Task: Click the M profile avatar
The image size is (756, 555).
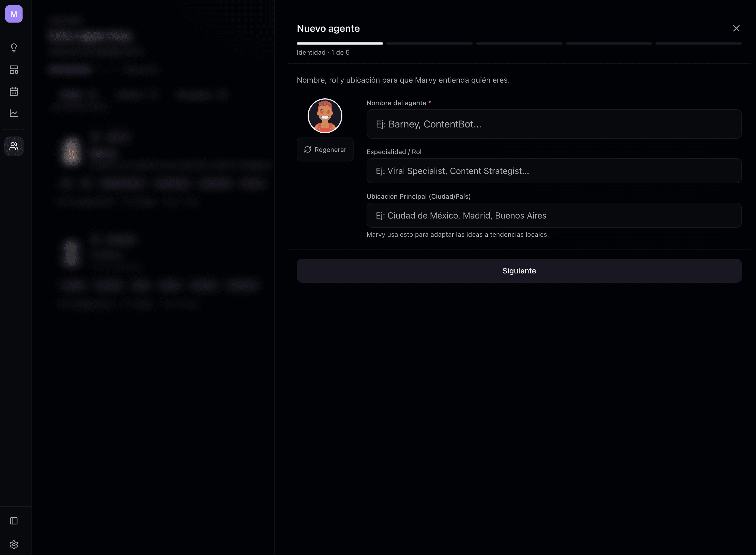Action: pos(13,14)
